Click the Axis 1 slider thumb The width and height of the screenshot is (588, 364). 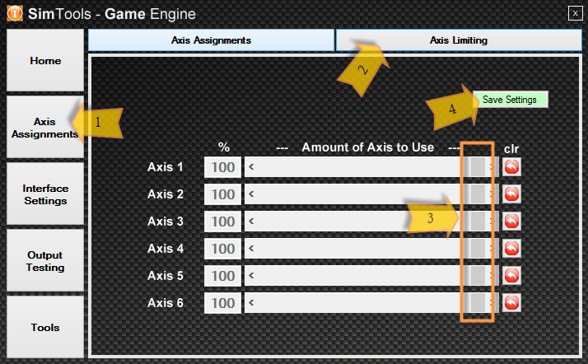[x=478, y=167]
